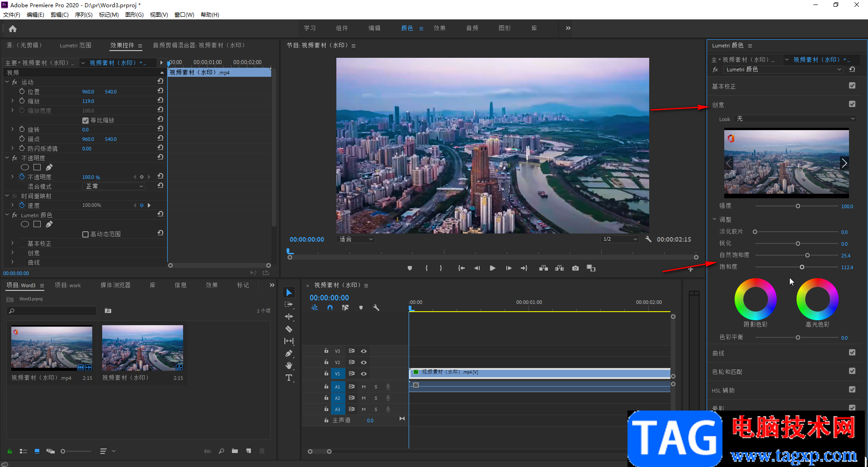Select the Track Select Forward tool
The height and width of the screenshot is (467, 868).
tap(289, 305)
